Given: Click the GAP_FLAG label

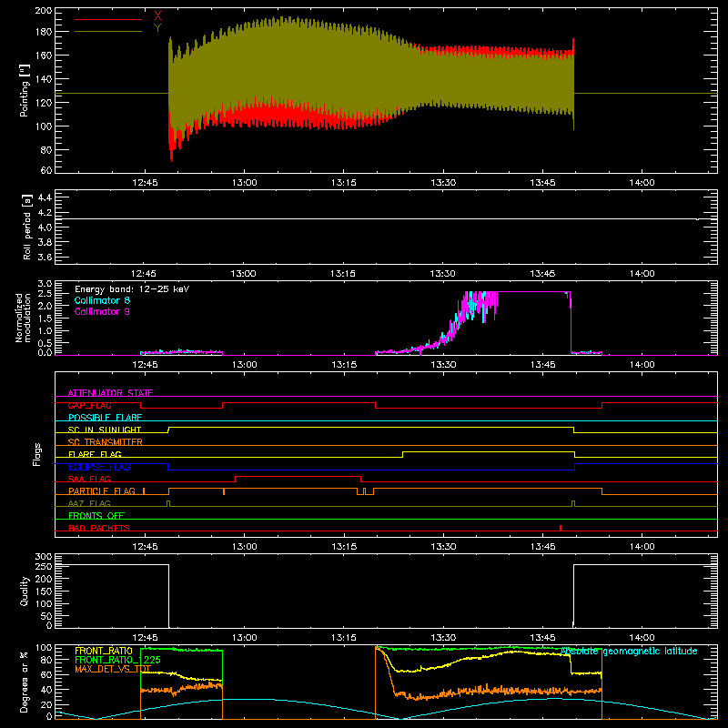Looking at the screenshot, I should point(89,405).
